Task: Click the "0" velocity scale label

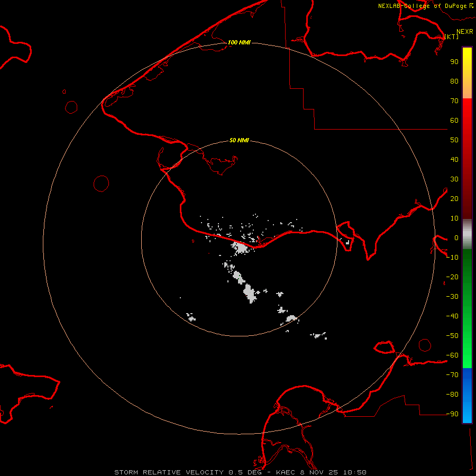Action: [456, 237]
